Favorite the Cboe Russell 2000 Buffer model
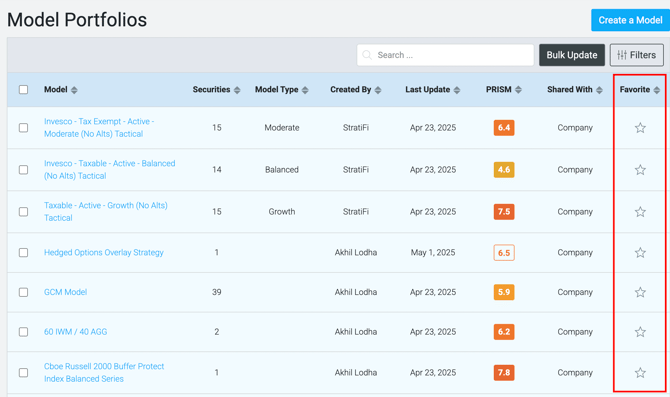Screen dimensions: 670x397 [640, 373]
